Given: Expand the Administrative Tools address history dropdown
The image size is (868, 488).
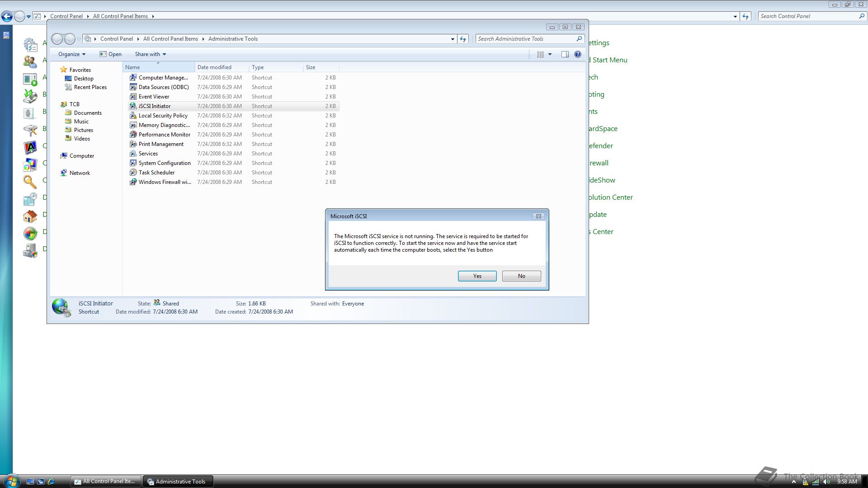Looking at the screenshot, I should [453, 39].
